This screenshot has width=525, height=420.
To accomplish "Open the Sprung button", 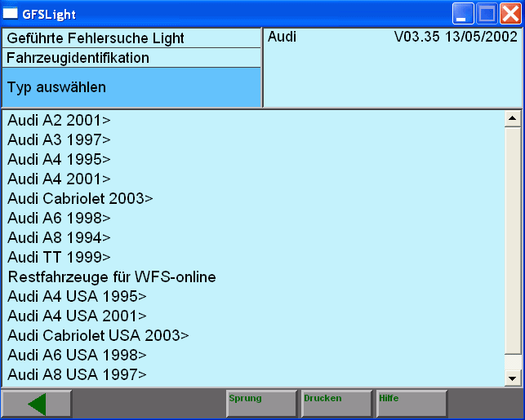I will point(261,404).
